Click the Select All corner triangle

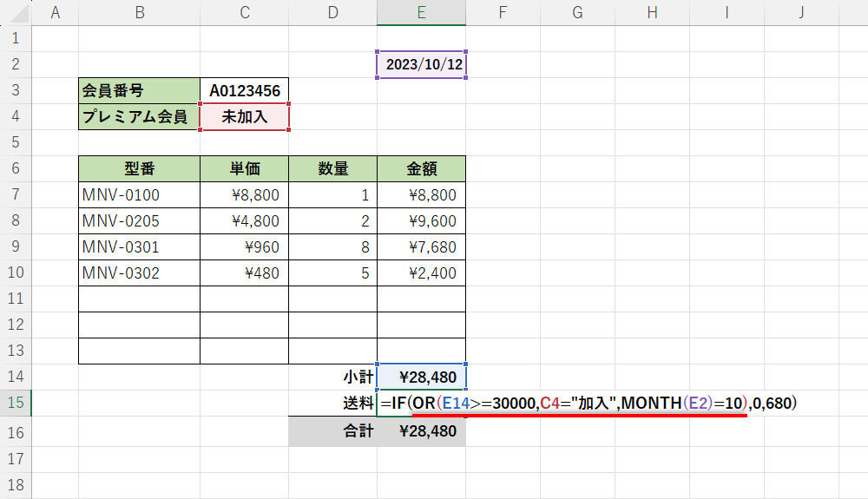pos(19,13)
